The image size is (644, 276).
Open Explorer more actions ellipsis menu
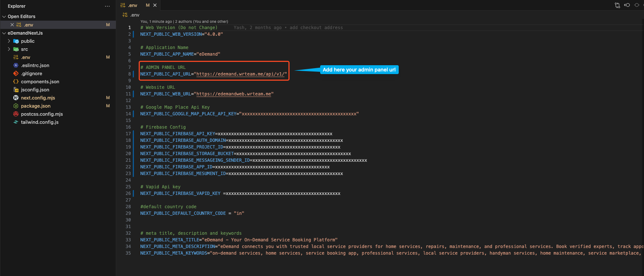[107, 6]
